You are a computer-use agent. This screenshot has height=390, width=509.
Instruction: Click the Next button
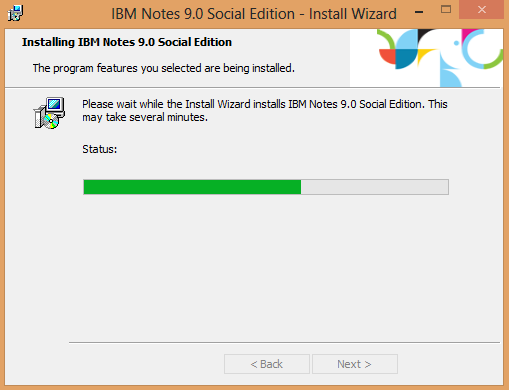pos(355,364)
